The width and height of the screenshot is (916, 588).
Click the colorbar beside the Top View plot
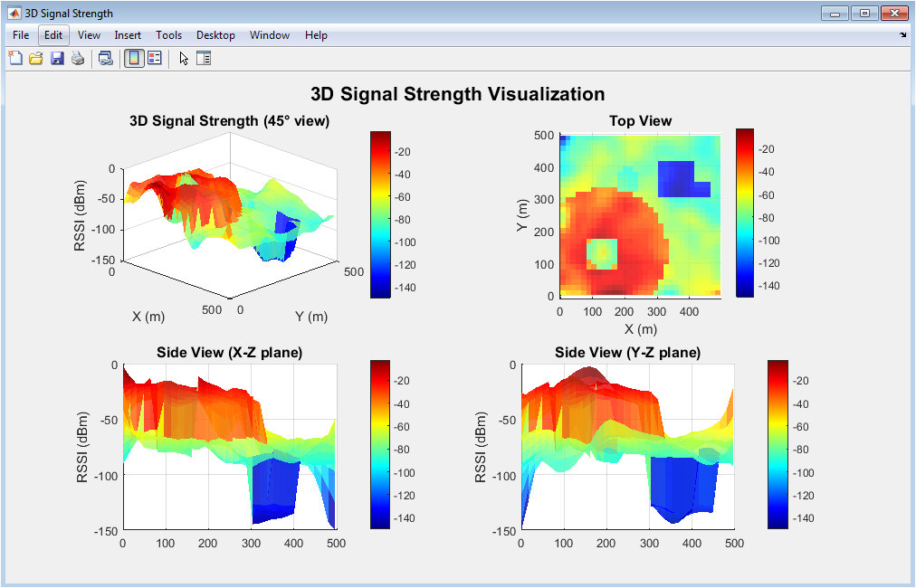click(x=745, y=213)
